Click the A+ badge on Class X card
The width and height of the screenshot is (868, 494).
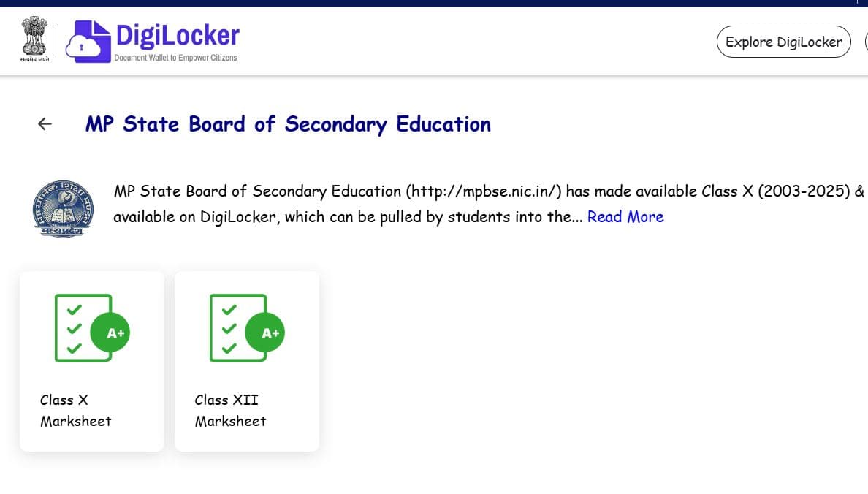point(115,333)
